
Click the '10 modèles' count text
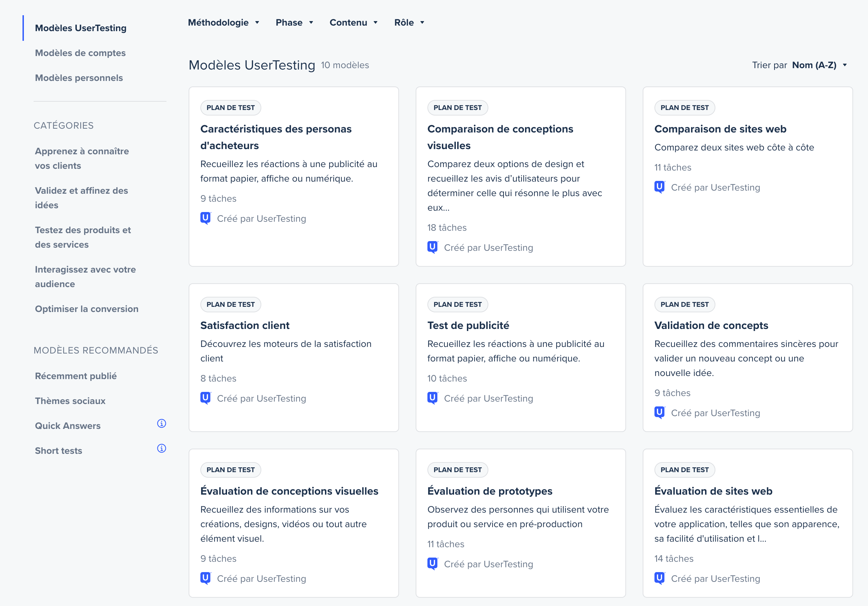tap(345, 65)
